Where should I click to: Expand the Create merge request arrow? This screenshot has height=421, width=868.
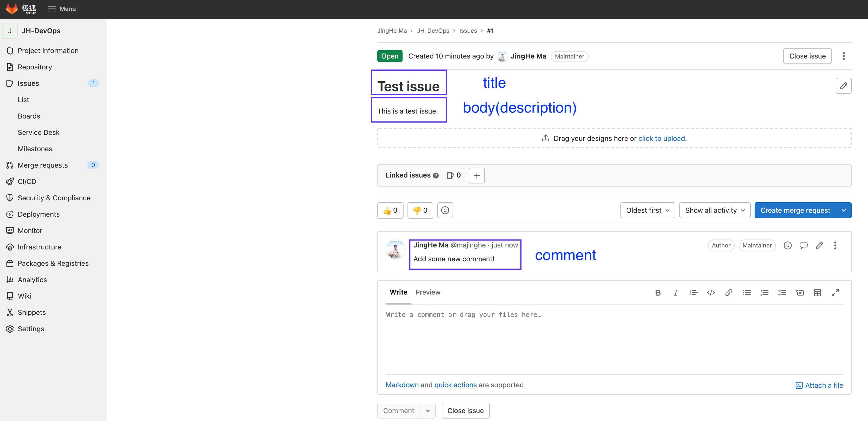pyautogui.click(x=843, y=210)
